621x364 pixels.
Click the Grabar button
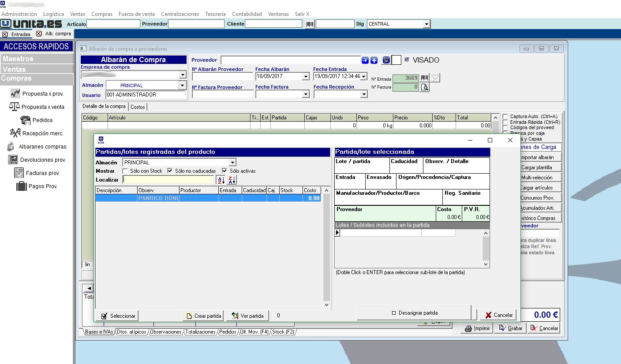[511, 328]
